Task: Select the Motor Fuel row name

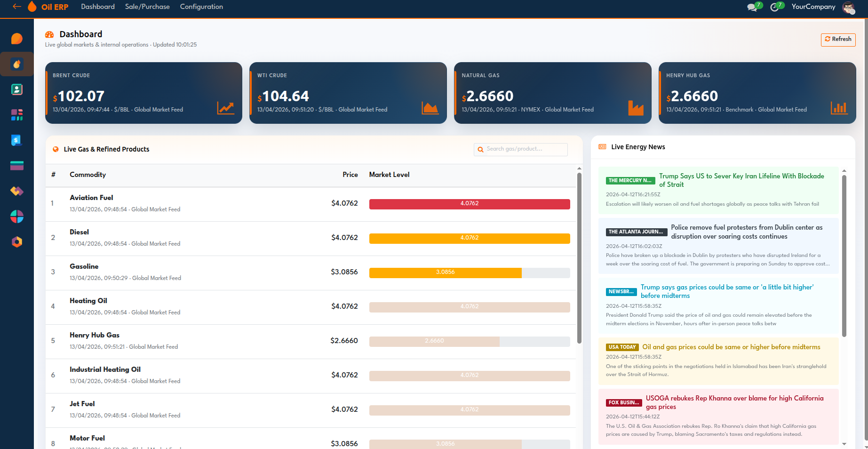Action: tap(87, 438)
